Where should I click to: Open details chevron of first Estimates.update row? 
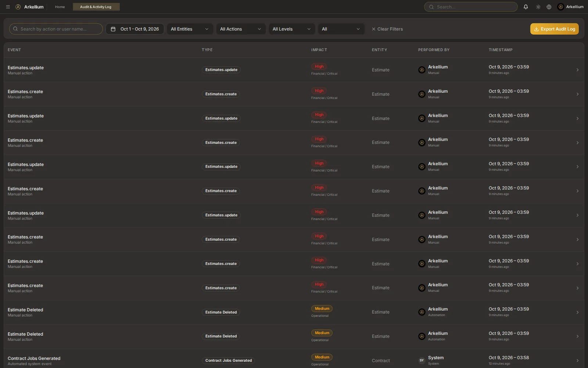point(577,70)
